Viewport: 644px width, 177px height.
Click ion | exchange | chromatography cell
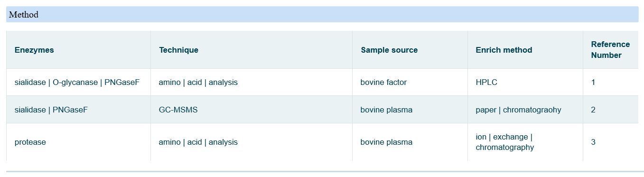tap(504, 142)
